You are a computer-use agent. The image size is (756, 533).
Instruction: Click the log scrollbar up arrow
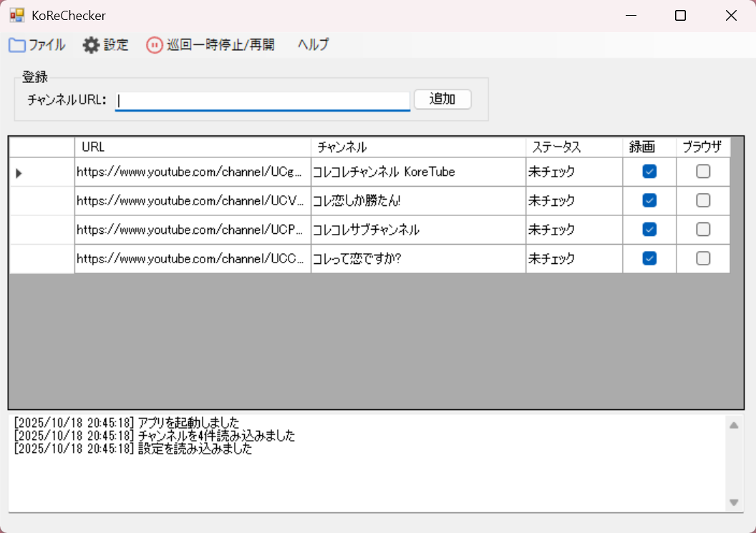click(x=734, y=424)
